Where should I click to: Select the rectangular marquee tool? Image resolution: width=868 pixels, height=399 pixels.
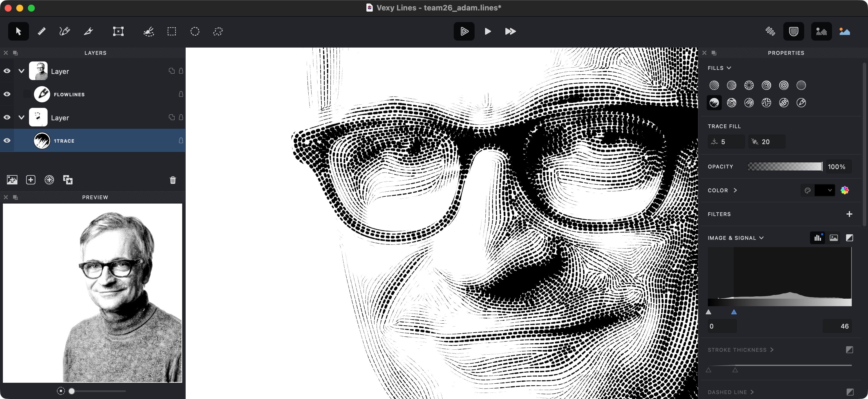tap(171, 31)
